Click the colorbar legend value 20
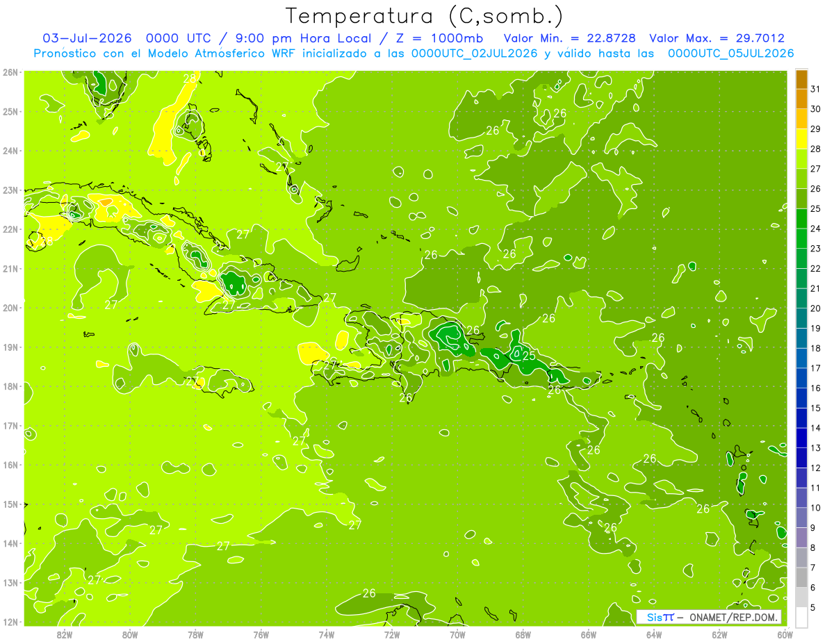 click(x=815, y=308)
